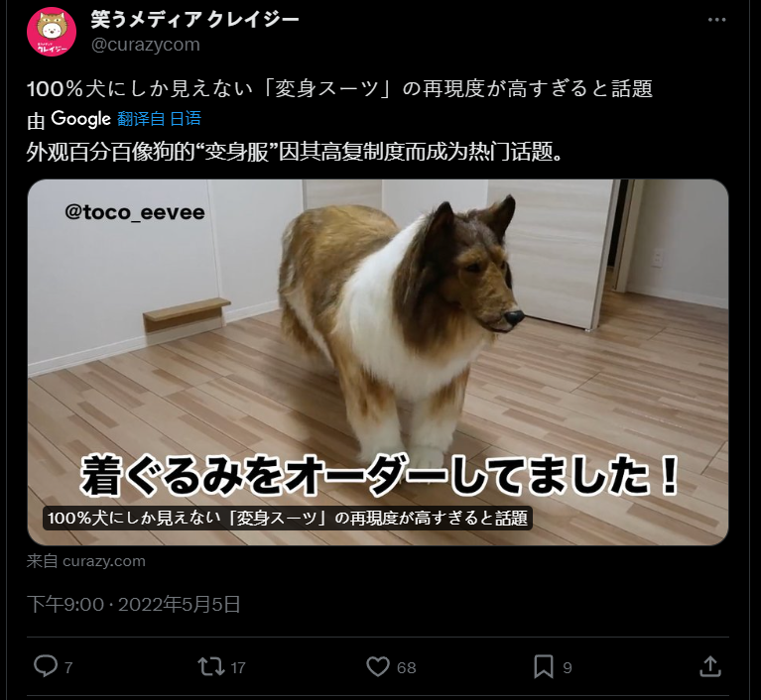
Task: Click the repost count 17
Action: coord(238,667)
